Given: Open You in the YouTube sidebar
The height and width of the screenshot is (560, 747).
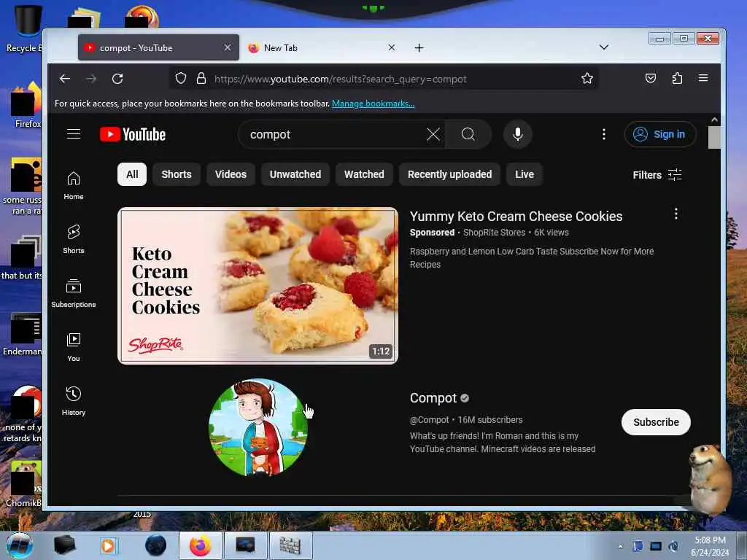Looking at the screenshot, I should [74, 347].
